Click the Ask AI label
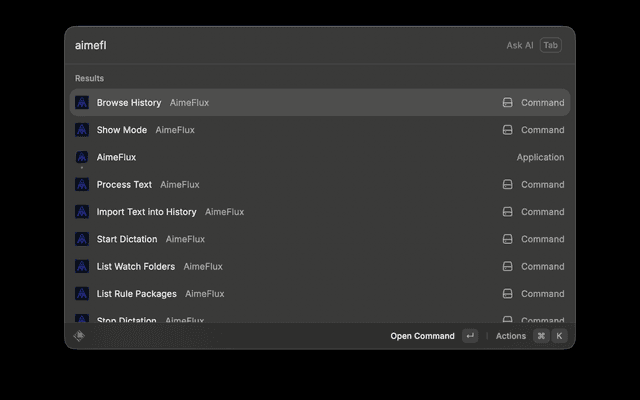The width and height of the screenshot is (640, 400). [520, 45]
